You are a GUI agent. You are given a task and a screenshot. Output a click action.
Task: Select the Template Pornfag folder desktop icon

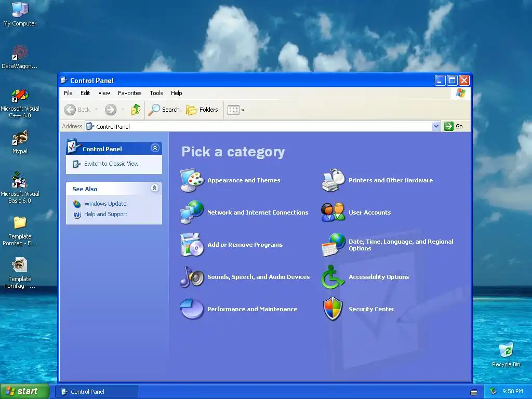coord(20,231)
